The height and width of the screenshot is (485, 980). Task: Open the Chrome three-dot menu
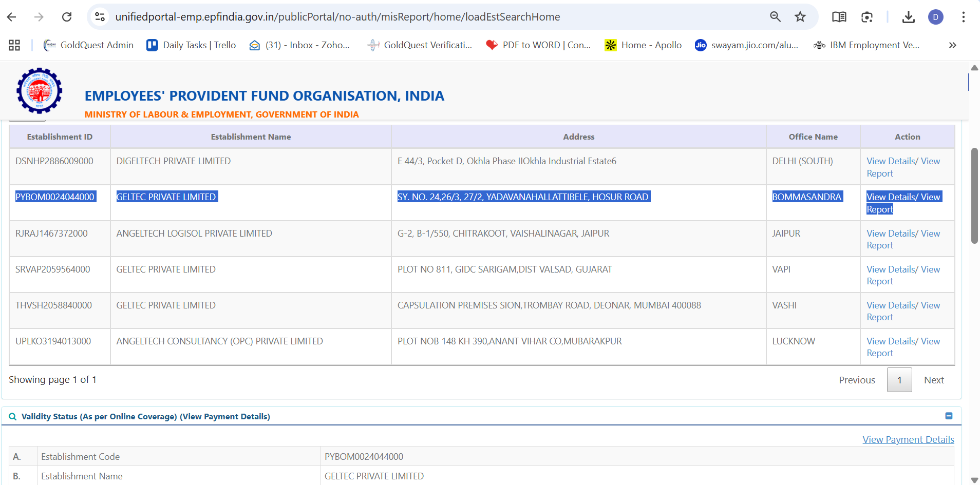(x=963, y=17)
